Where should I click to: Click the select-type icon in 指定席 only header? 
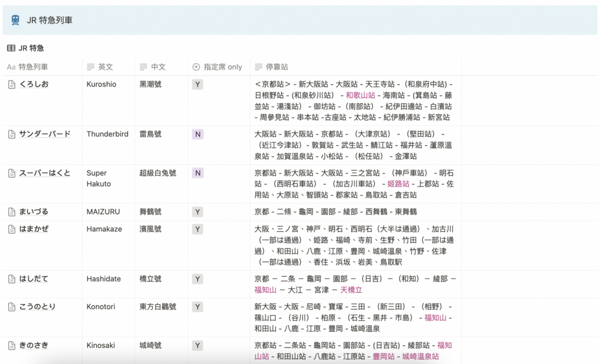coord(196,67)
